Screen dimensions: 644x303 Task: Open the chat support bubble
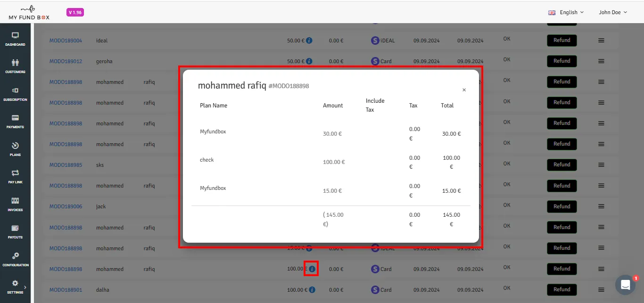point(625,285)
